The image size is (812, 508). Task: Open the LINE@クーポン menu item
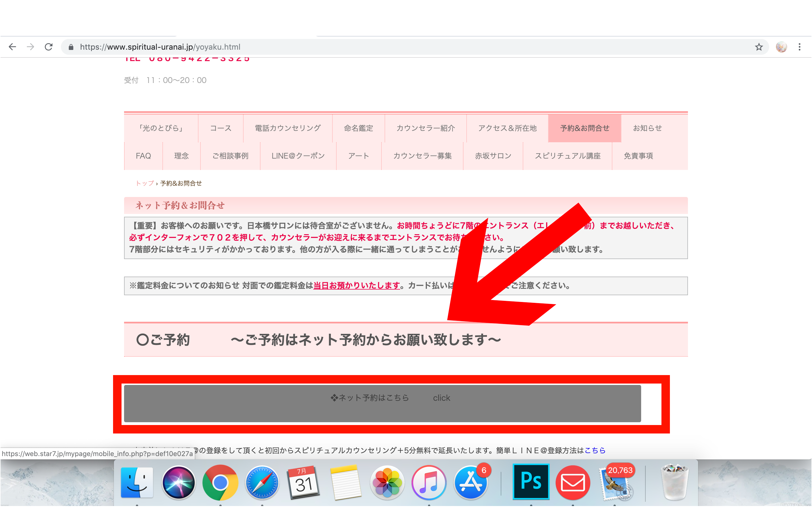pyautogui.click(x=298, y=156)
